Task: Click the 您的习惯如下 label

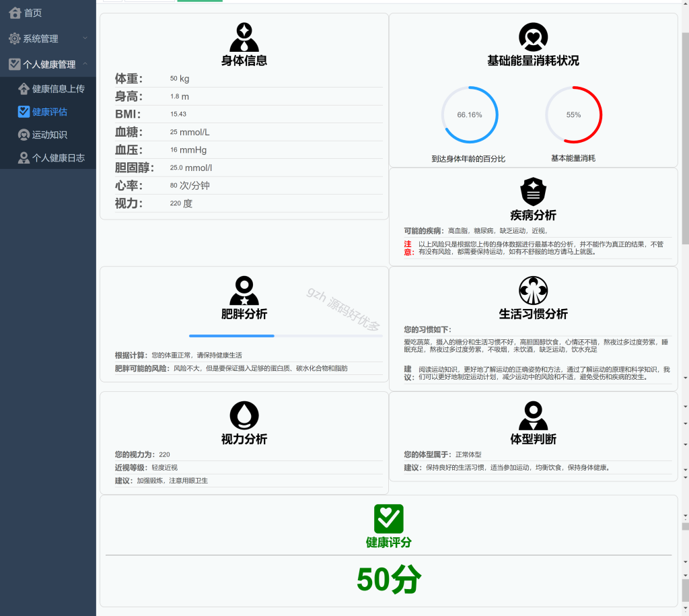Action: (427, 330)
